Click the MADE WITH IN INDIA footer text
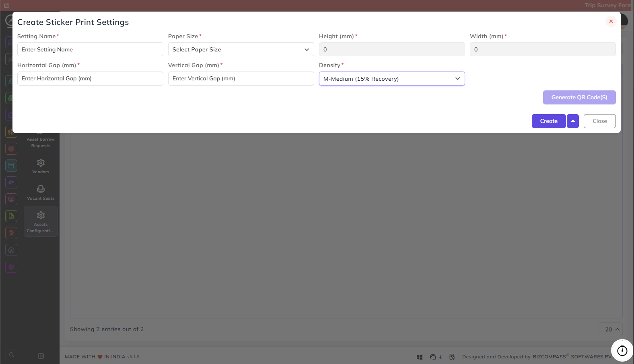 95,357
